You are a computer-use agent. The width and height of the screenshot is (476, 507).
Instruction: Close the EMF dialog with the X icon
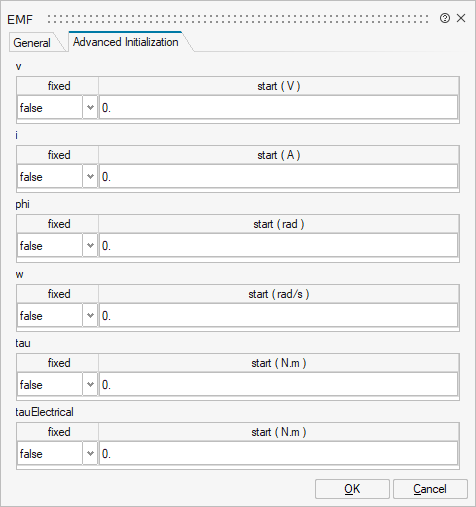tap(461, 18)
